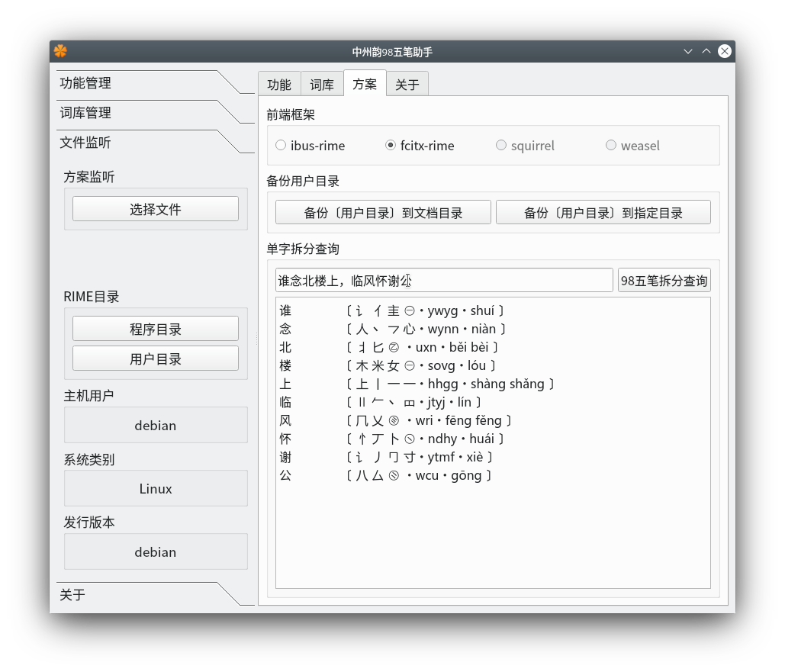Screen dimensions: 785x672
Task: Switch to the 关于 tab on the right pane
Action: [407, 84]
